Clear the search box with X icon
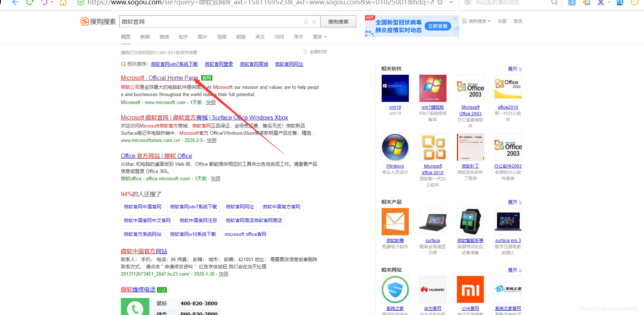Image resolution: width=644 pixels, height=315 pixels. pyautogui.click(x=314, y=22)
